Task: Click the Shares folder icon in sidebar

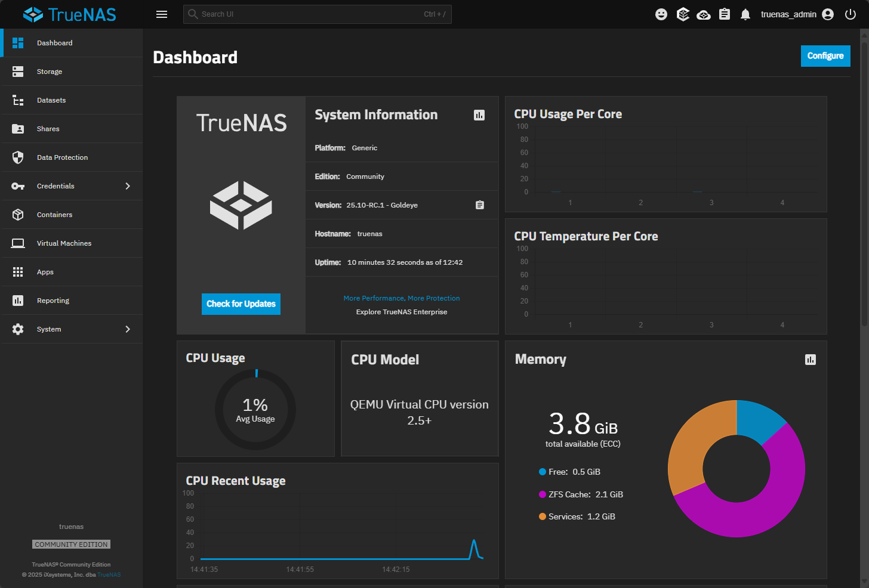Action: coord(18,129)
